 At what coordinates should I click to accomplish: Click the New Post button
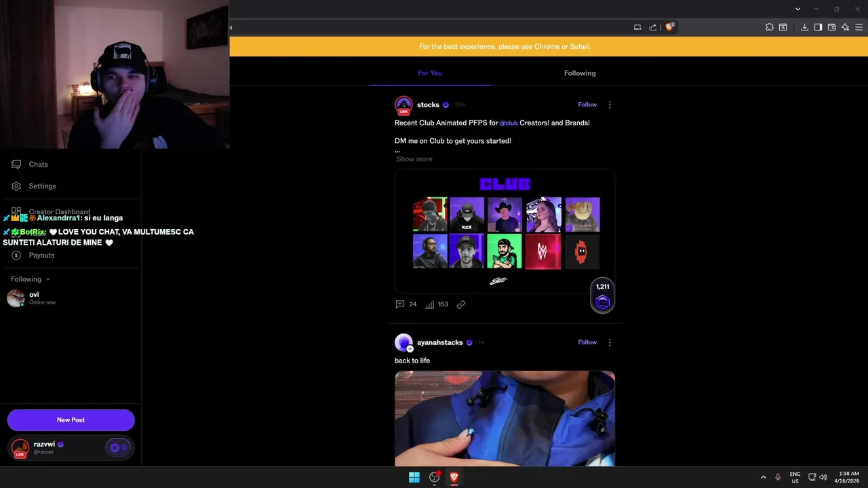71,420
